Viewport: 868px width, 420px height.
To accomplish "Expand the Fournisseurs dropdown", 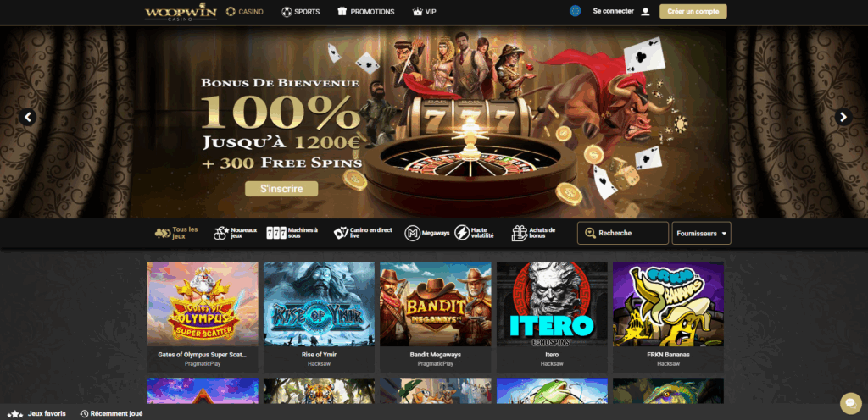I will pyautogui.click(x=701, y=233).
